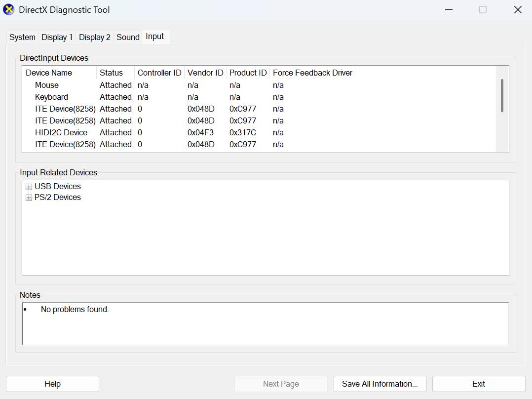Select the USB Devices tree item label
Viewport: 532px width, 399px height.
(x=58, y=186)
